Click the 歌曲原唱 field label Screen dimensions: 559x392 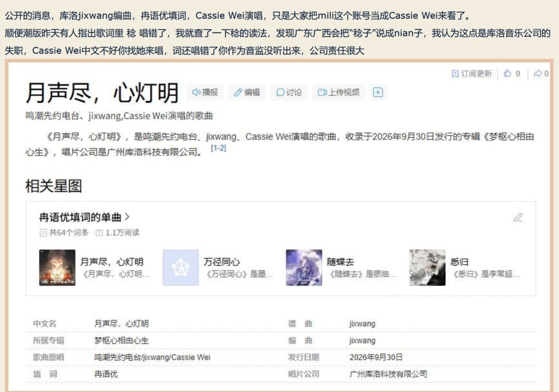pyautogui.click(x=49, y=357)
